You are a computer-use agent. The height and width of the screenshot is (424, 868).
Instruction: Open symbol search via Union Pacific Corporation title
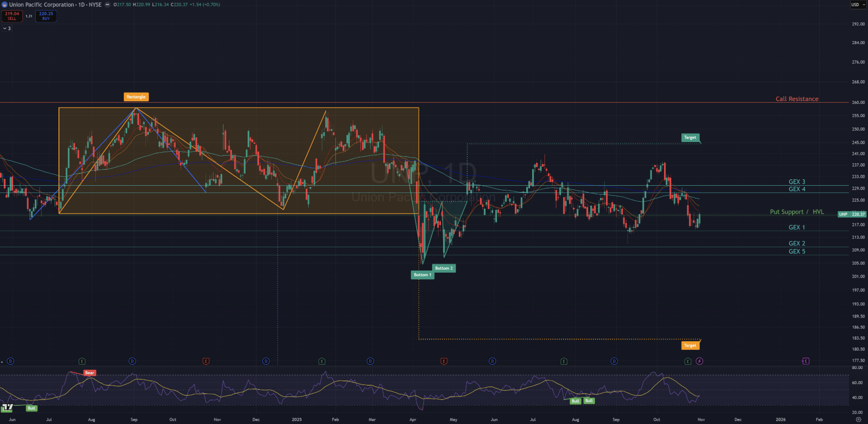point(42,5)
